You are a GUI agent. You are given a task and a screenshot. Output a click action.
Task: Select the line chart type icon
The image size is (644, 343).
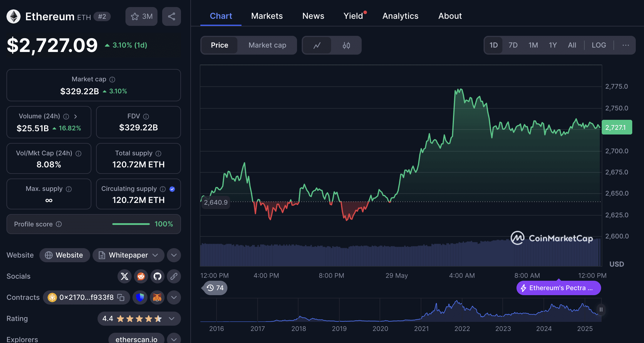[317, 45]
